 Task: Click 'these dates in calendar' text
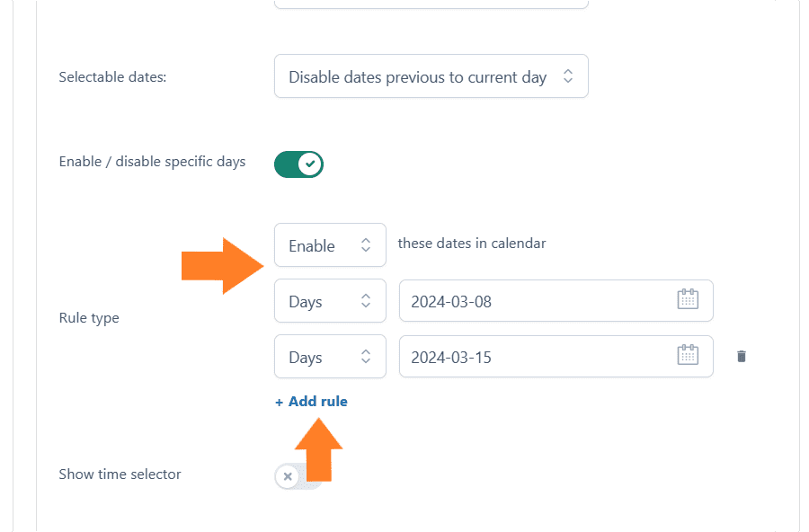point(472,243)
